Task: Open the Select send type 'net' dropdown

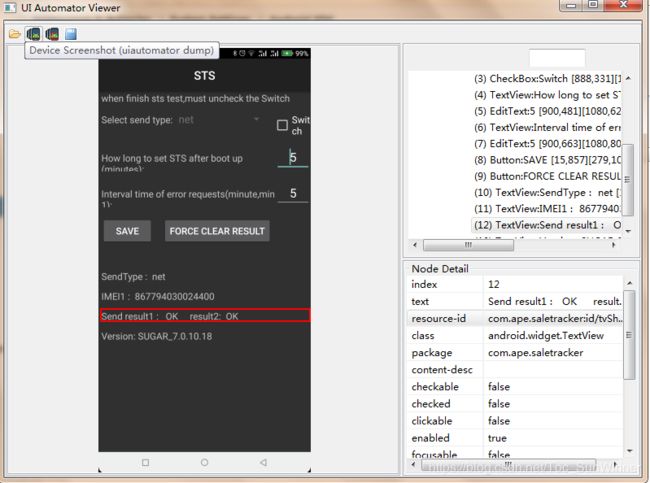Action: [x=218, y=120]
